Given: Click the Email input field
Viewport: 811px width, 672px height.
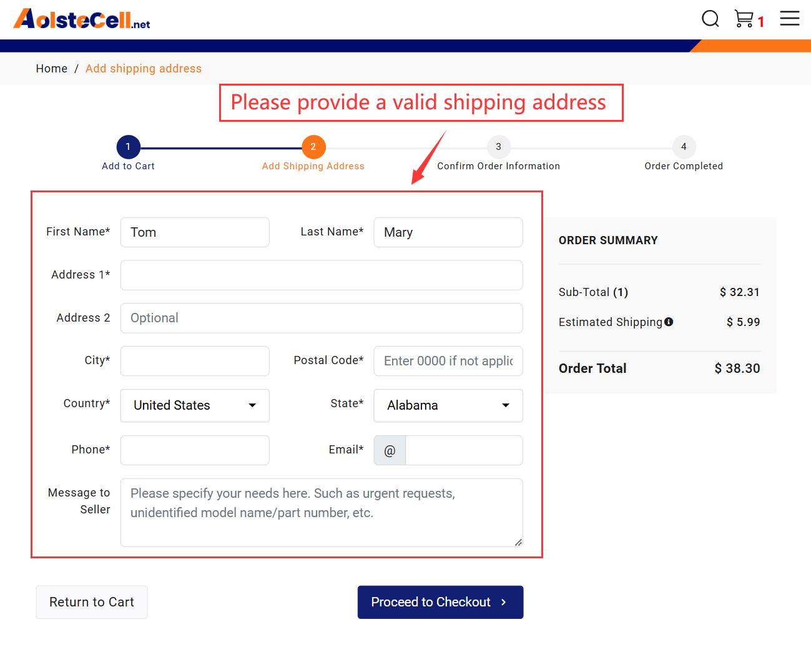Looking at the screenshot, I should click(464, 450).
